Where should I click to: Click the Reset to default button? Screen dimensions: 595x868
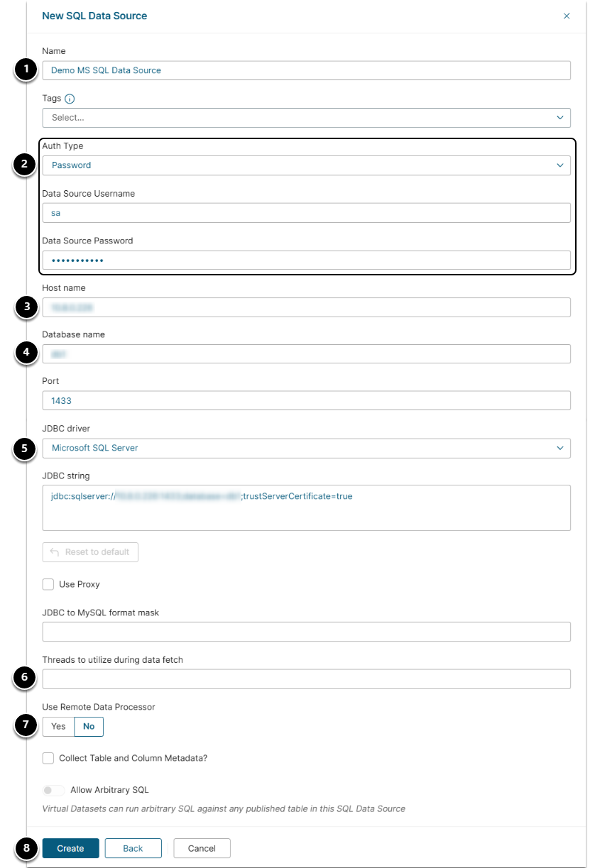90,552
